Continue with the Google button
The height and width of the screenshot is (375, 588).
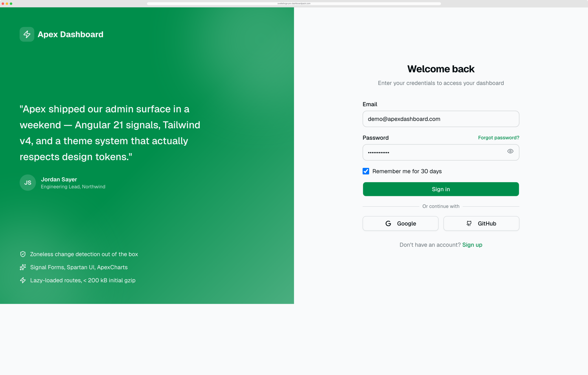401,223
